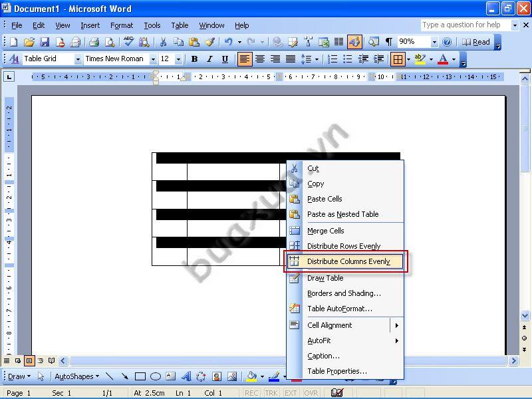Click Distribute Rows Evenly
The width and height of the screenshot is (532, 399).
(346, 246)
